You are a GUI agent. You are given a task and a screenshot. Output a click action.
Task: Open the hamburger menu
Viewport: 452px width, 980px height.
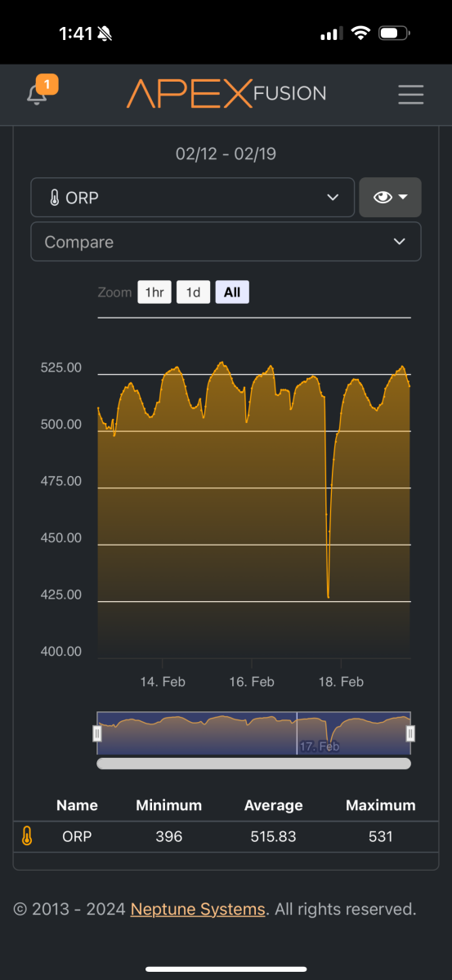(411, 95)
